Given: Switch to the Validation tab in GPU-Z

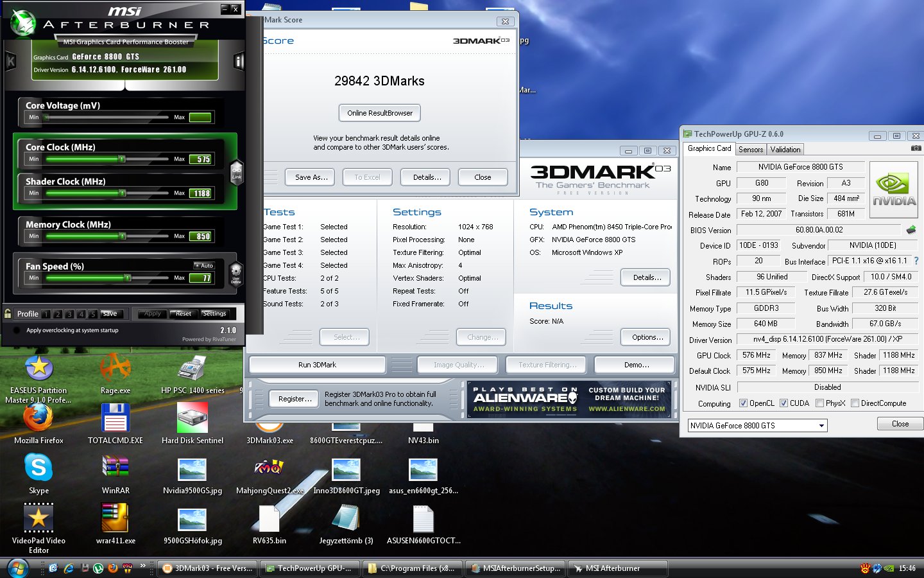Looking at the screenshot, I should point(785,149).
